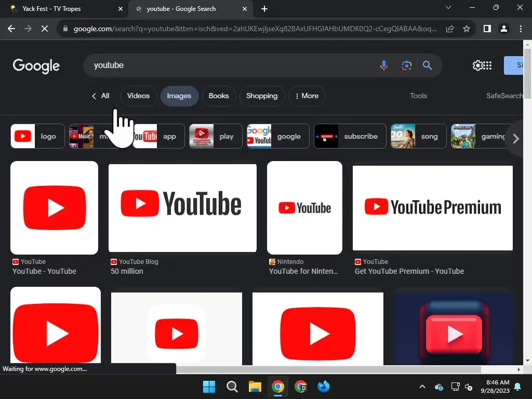The height and width of the screenshot is (399, 532).
Task: Switch to the Videos tab
Action: coord(138,96)
